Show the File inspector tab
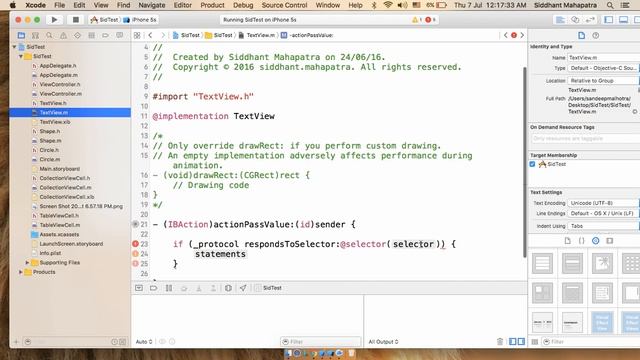 [582, 36]
